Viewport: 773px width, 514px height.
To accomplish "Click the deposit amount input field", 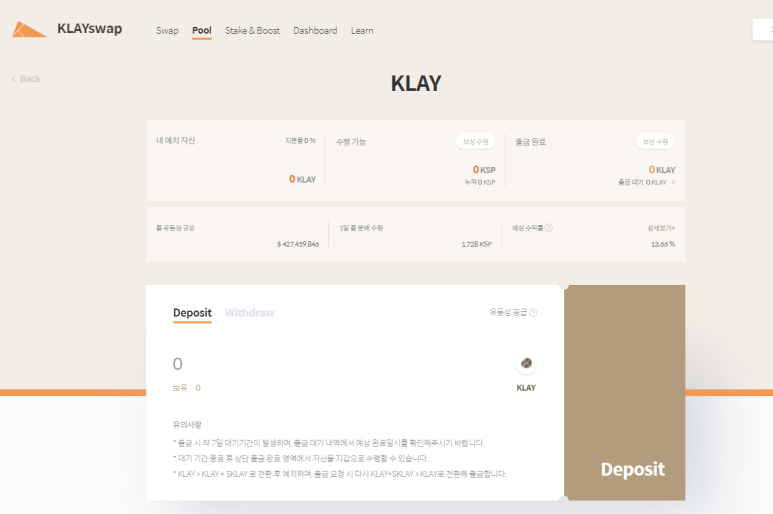I will coord(340,364).
